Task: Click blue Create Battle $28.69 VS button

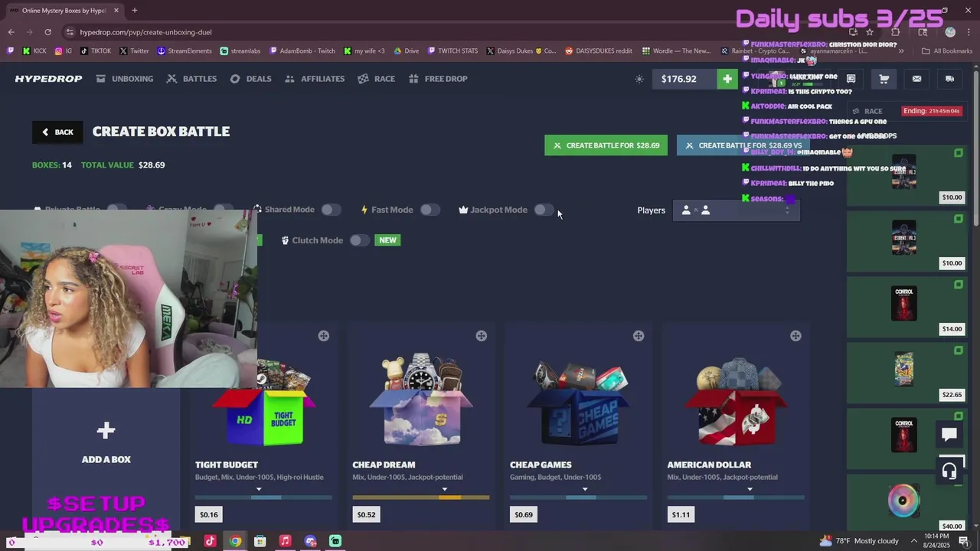Action: click(x=743, y=145)
